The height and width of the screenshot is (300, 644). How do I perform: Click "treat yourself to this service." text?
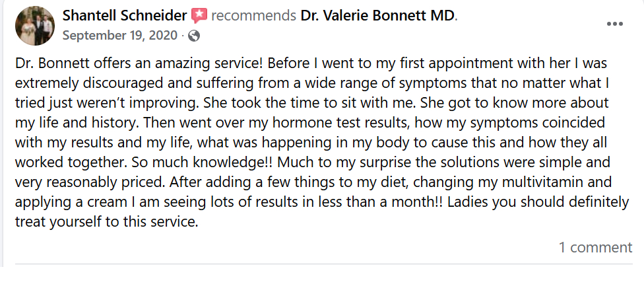pyautogui.click(x=107, y=222)
